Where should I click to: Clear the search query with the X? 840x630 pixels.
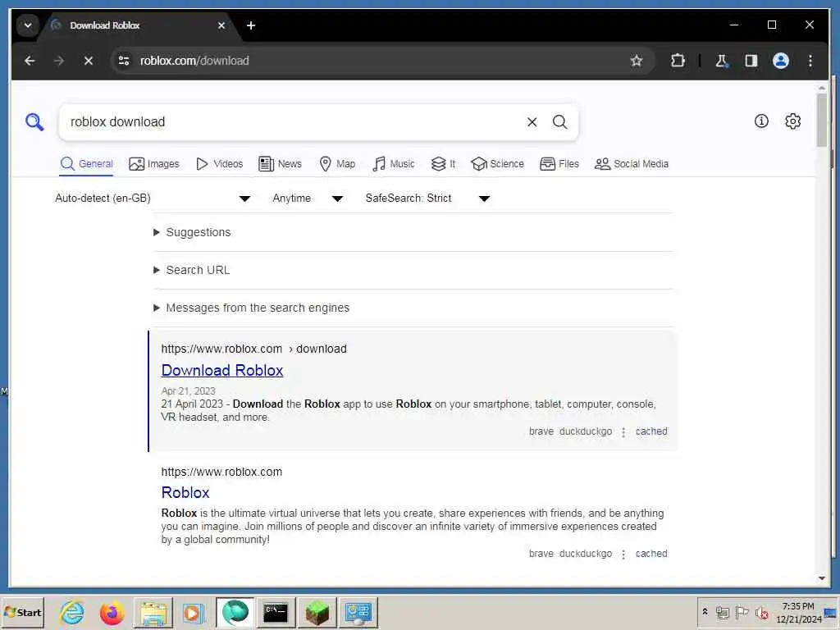532,122
